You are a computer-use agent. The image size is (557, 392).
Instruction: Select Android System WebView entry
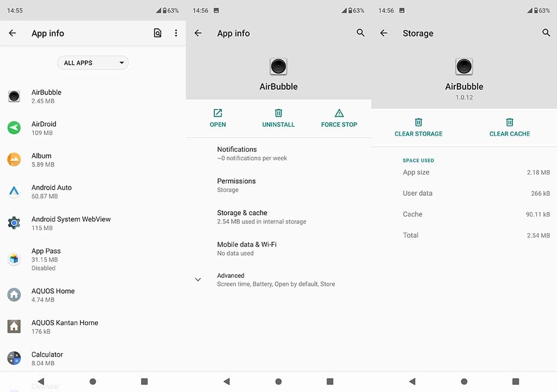(x=92, y=223)
